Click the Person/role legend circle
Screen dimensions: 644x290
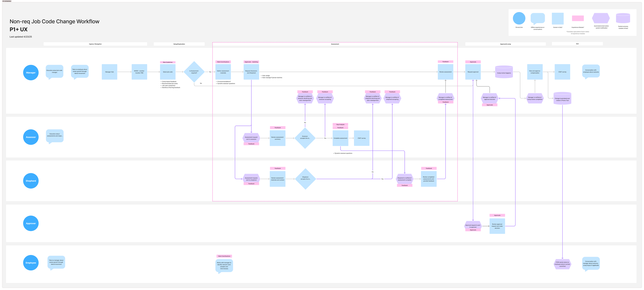tap(519, 18)
